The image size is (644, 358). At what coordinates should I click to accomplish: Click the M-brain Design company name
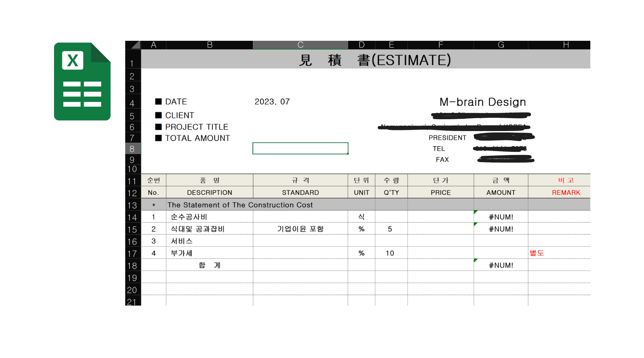[482, 102]
